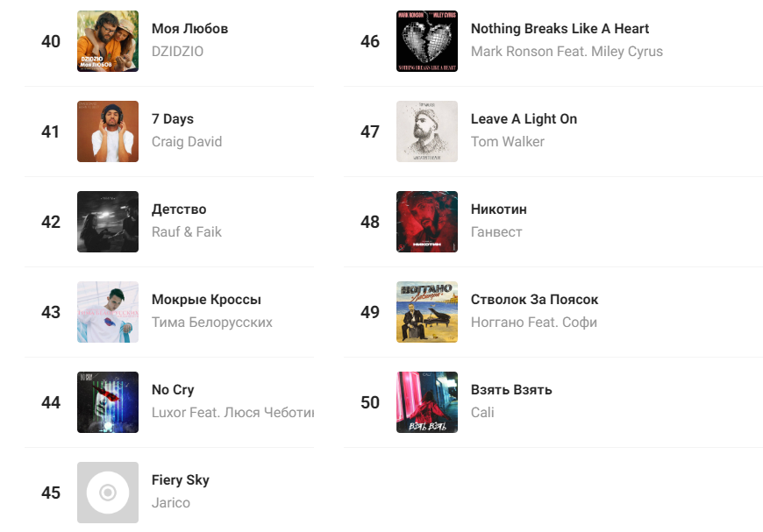Open the 7 Days album artwork

108,131
